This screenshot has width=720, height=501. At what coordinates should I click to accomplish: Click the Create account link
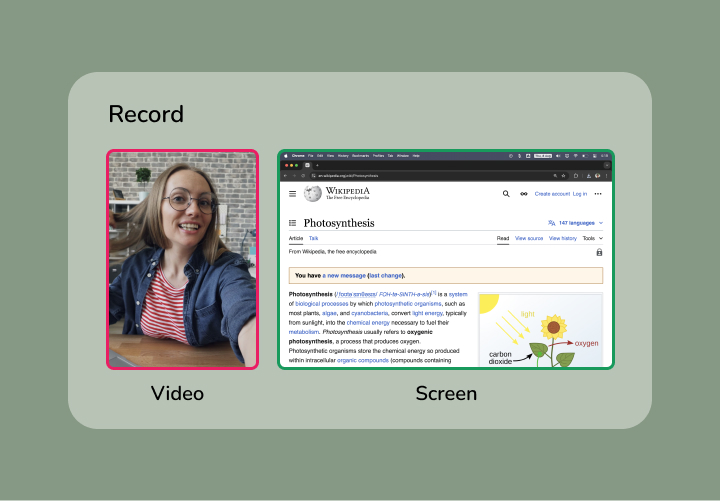coord(552,194)
